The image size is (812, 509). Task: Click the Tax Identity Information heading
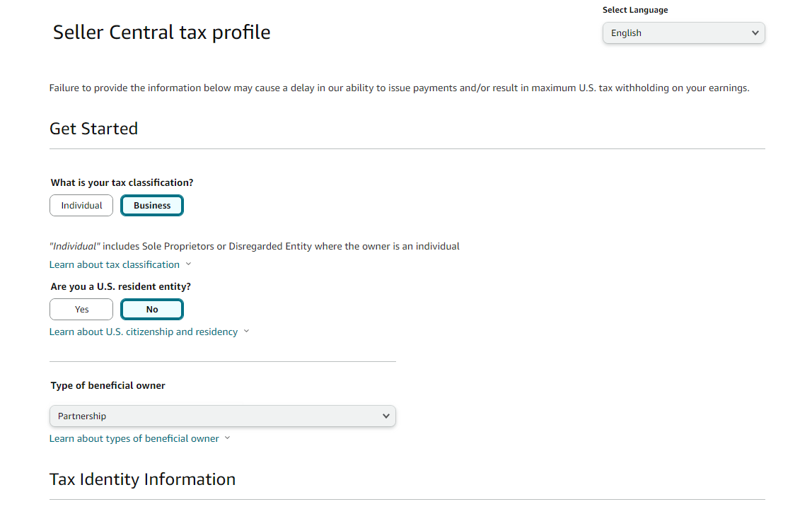click(x=142, y=479)
